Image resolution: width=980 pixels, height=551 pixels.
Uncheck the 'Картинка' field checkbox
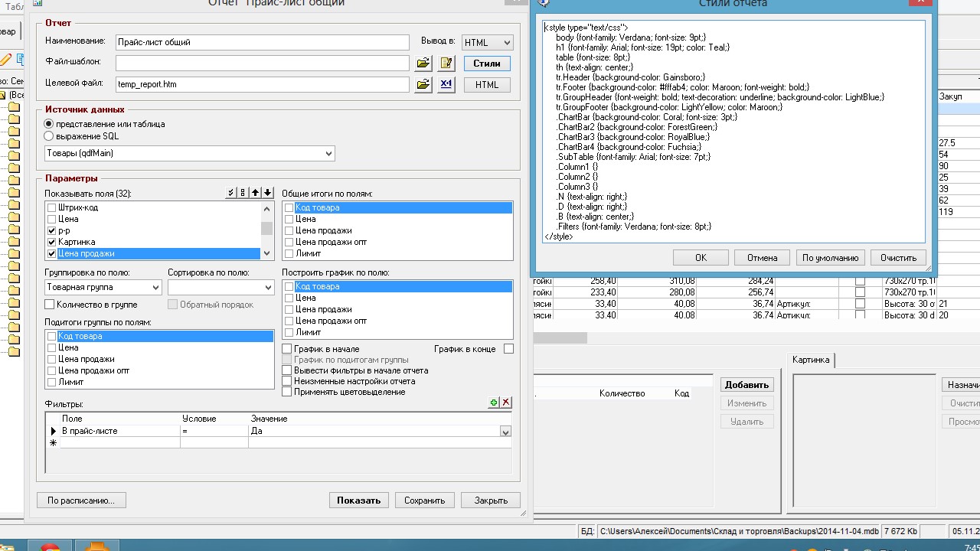coord(52,242)
